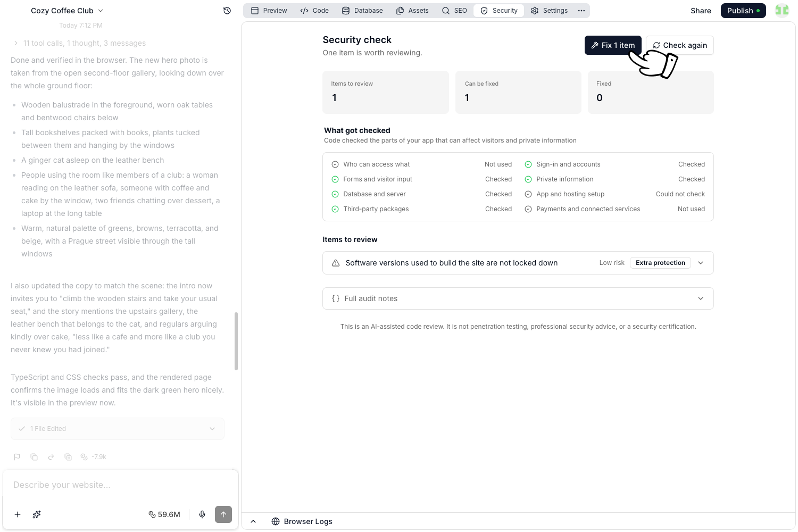
Task: Click the chat panel scrollbar
Action: click(236, 341)
